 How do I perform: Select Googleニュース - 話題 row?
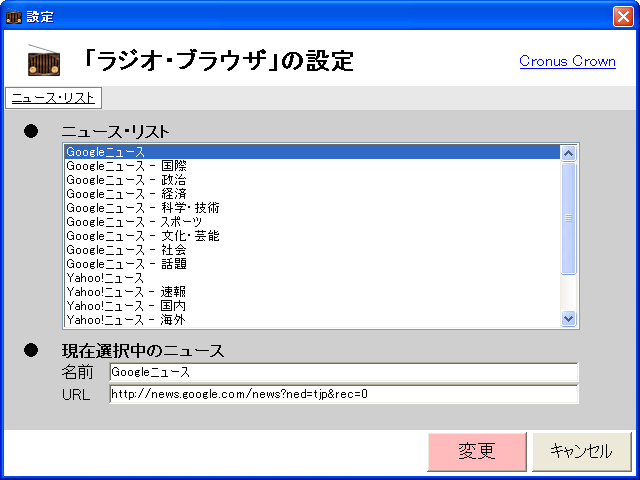313,264
